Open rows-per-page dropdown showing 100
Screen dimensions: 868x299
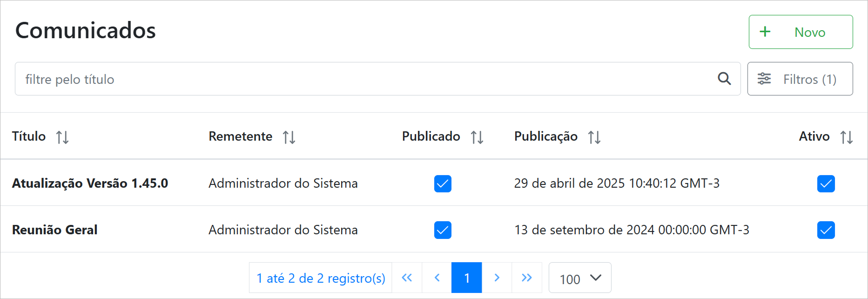pyautogui.click(x=580, y=278)
